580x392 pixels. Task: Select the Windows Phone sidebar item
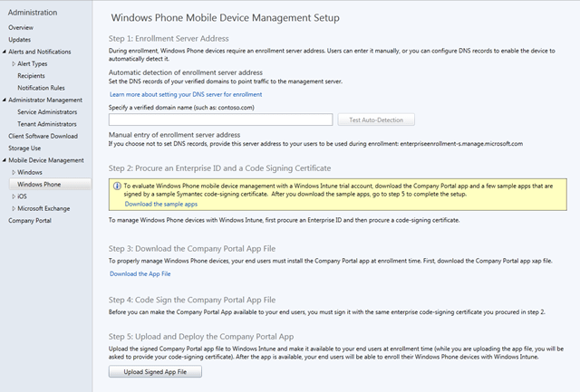coord(50,185)
